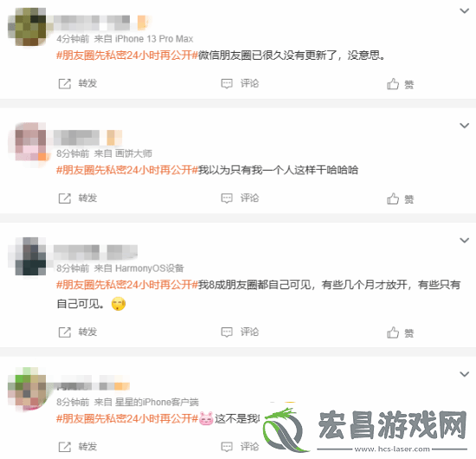Like the post about 微信朋友圈已很久没有更新了
Image resolution: width=476 pixels, height=459 pixels.
click(x=400, y=84)
